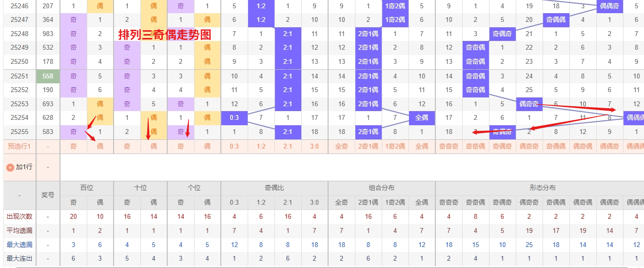The width and height of the screenshot is (644, 268).
Task: Select 2:1 in the 预选行1 row
Action: point(288,146)
